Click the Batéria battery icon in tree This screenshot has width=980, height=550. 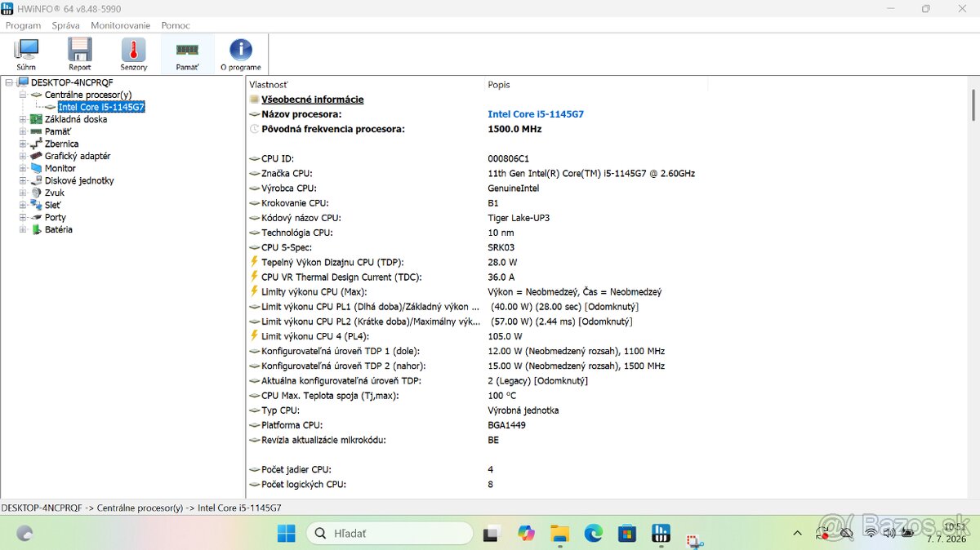point(37,229)
